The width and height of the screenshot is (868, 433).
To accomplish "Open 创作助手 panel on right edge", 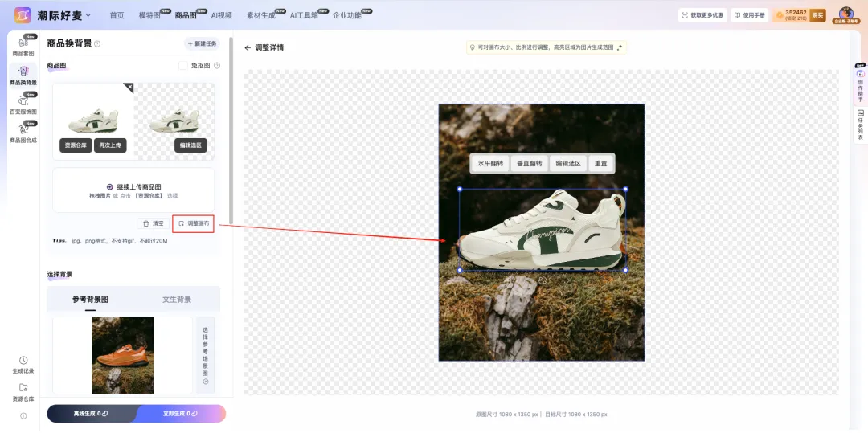I will point(860,86).
